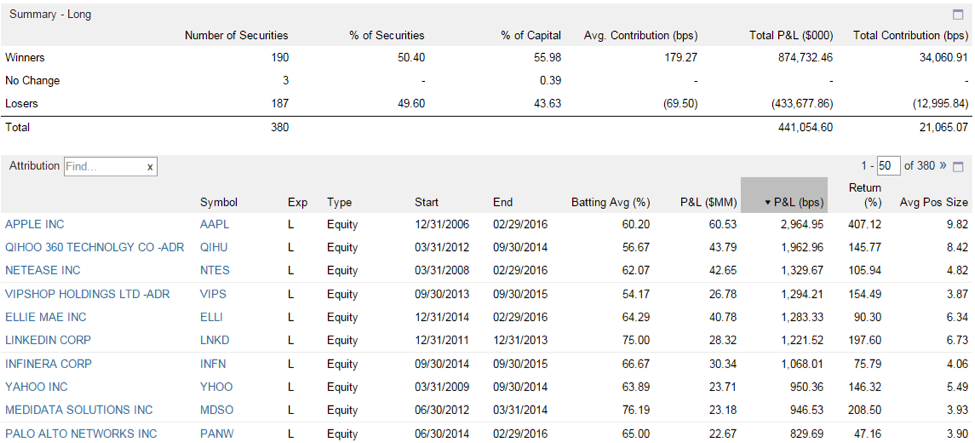Click the NTES symbol link
975x443 pixels.
(x=215, y=271)
